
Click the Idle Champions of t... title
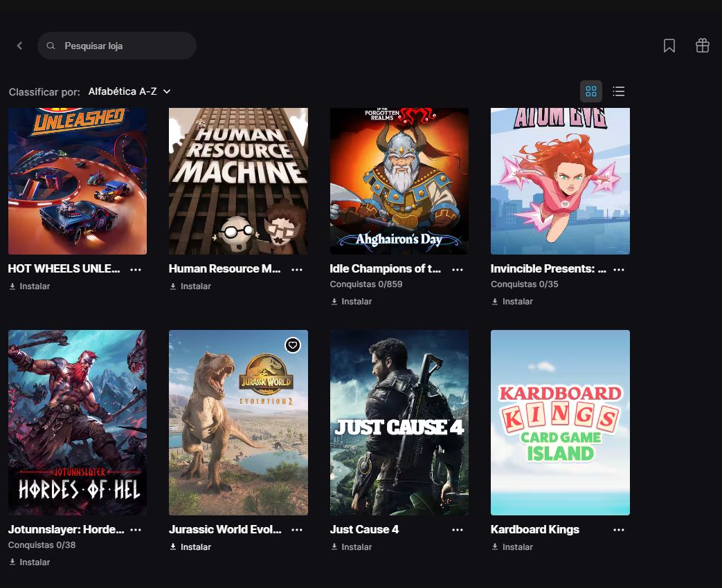click(x=386, y=268)
